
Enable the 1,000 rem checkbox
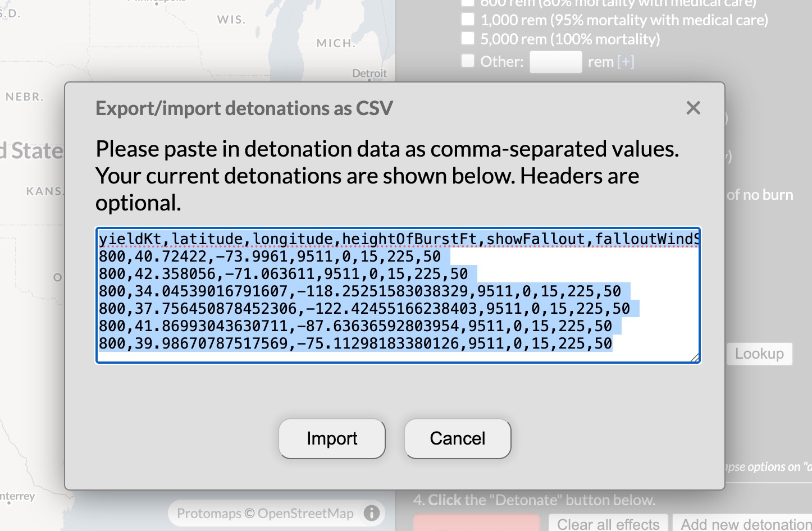click(468, 20)
